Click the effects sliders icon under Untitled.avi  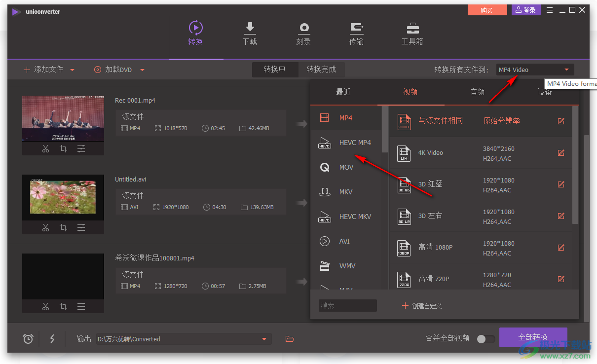81,227
